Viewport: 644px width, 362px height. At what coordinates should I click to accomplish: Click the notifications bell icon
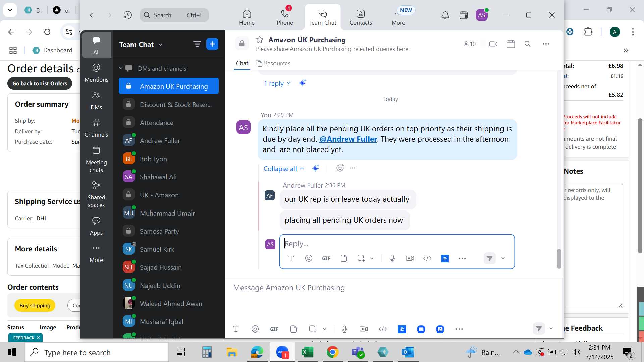445,15
